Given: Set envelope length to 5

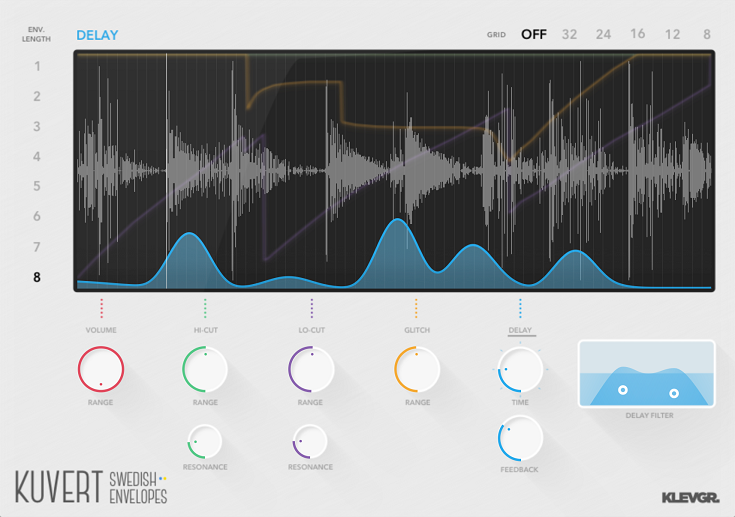Looking at the screenshot, I should tap(37, 186).
